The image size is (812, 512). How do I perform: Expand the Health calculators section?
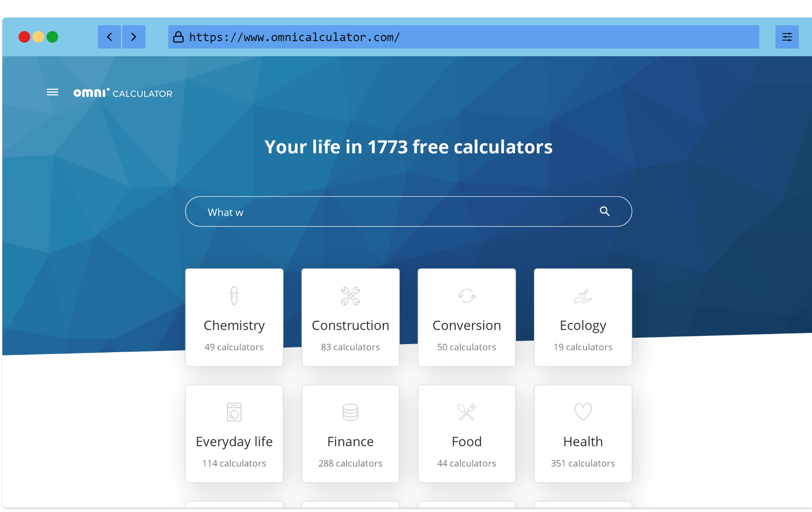(x=583, y=434)
